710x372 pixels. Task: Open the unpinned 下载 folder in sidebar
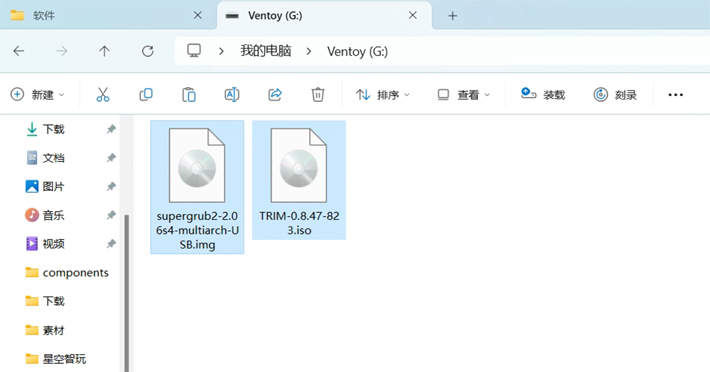coord(45,301)
